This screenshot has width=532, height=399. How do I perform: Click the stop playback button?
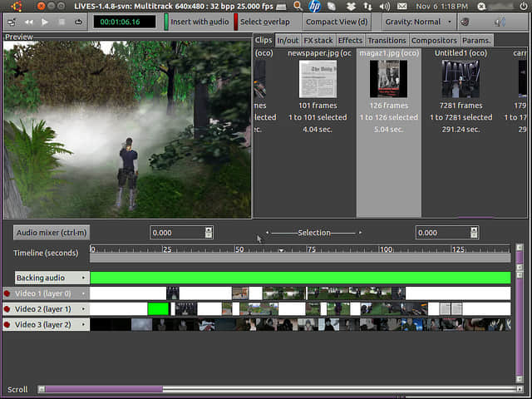coord(62,22)
